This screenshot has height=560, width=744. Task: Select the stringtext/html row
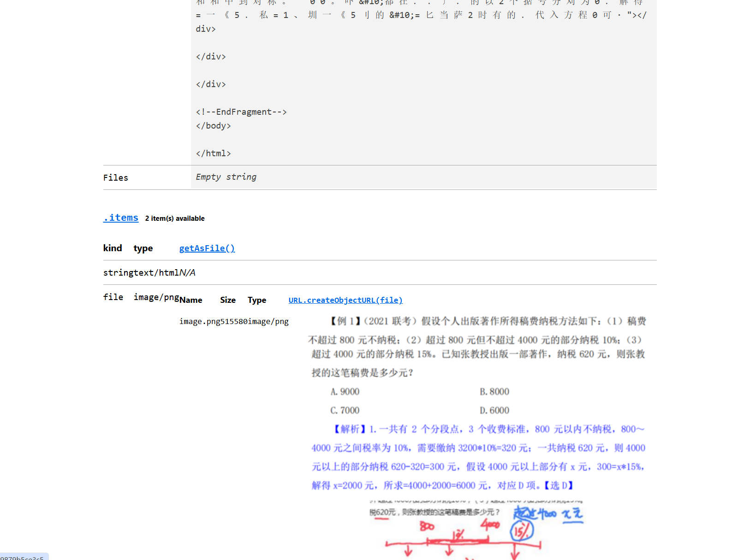[149, 272]
